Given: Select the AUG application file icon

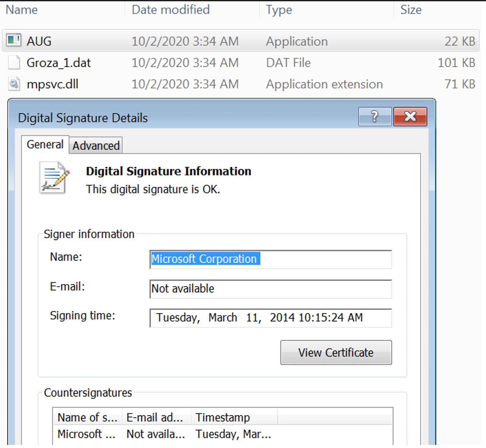Looking at the screenshot, I should (14, 40).
